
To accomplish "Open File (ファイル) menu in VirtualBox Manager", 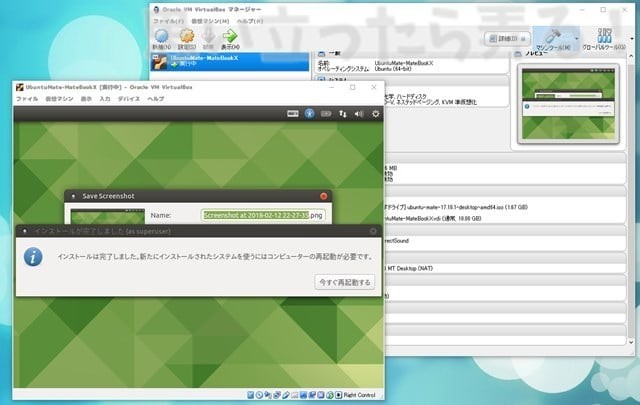I will click(168, 21).
